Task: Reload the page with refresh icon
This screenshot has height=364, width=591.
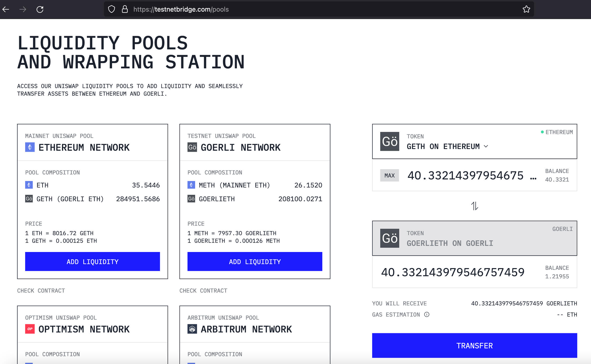Action: [40, 9]
